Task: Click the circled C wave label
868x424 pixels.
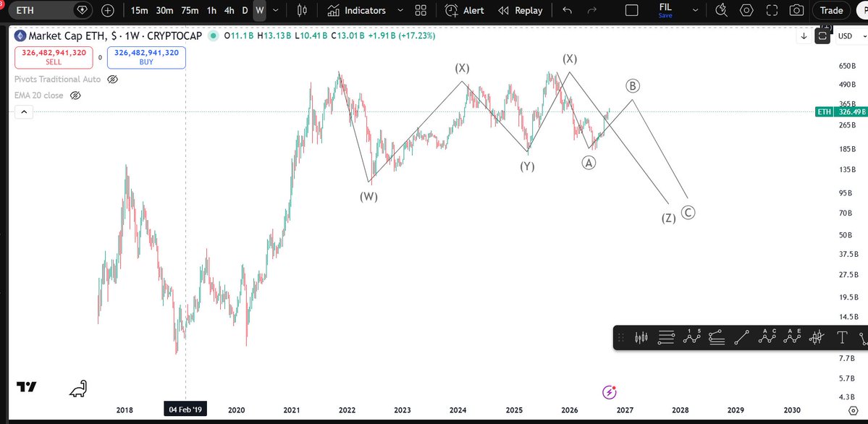Action: [x=688, y=213]
